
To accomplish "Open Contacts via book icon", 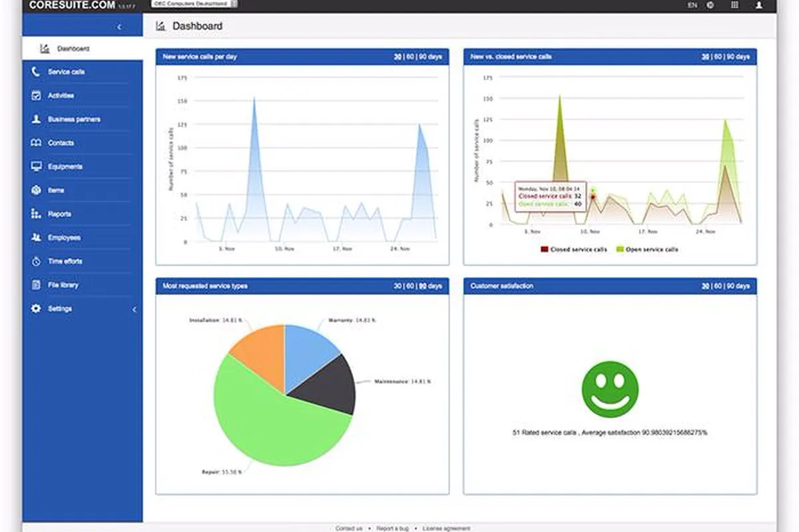I will coord(36,143).
